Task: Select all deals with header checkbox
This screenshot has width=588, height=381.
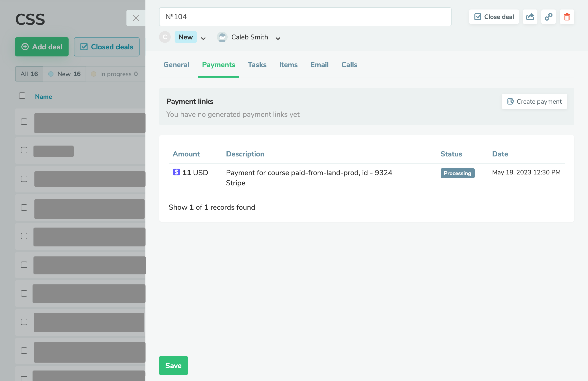Action: pos(22,95)
